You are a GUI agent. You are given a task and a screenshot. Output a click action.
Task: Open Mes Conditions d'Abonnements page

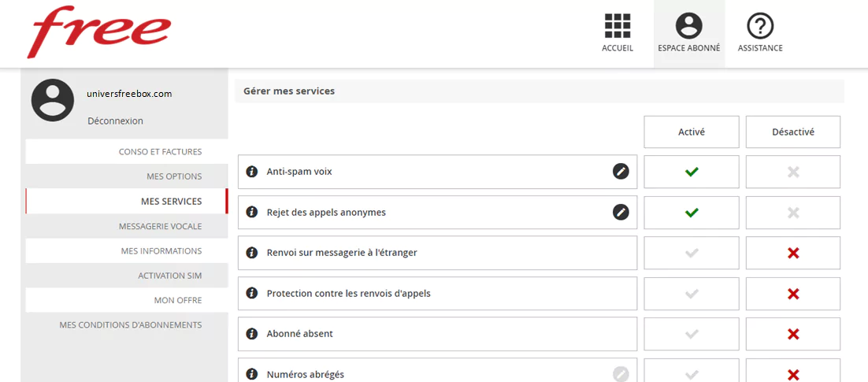130,325
